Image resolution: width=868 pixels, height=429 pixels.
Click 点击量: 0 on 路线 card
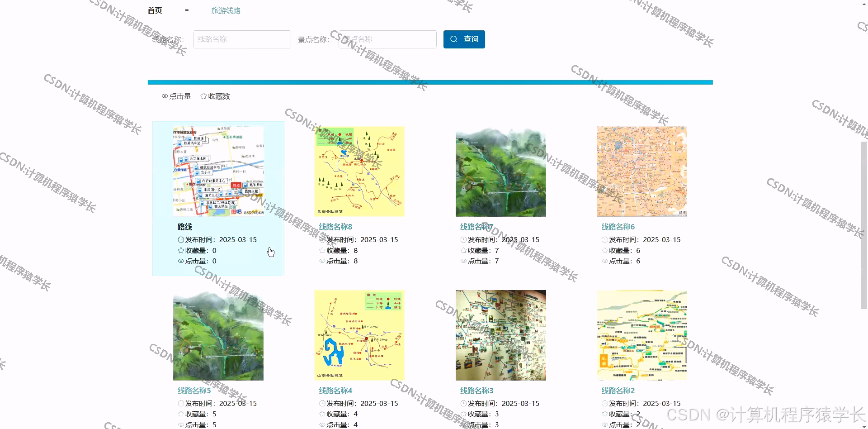coord(197,261)
